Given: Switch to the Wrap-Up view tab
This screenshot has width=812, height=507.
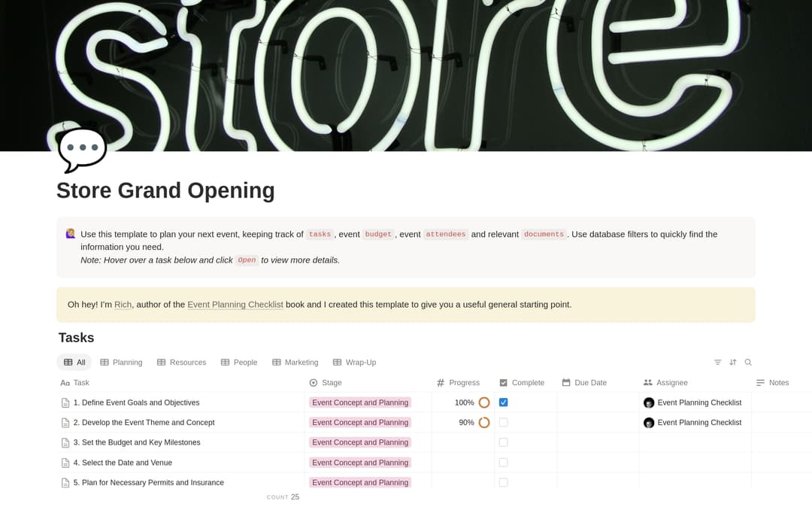Looking at the screenshot, I should tap(355, 363).
